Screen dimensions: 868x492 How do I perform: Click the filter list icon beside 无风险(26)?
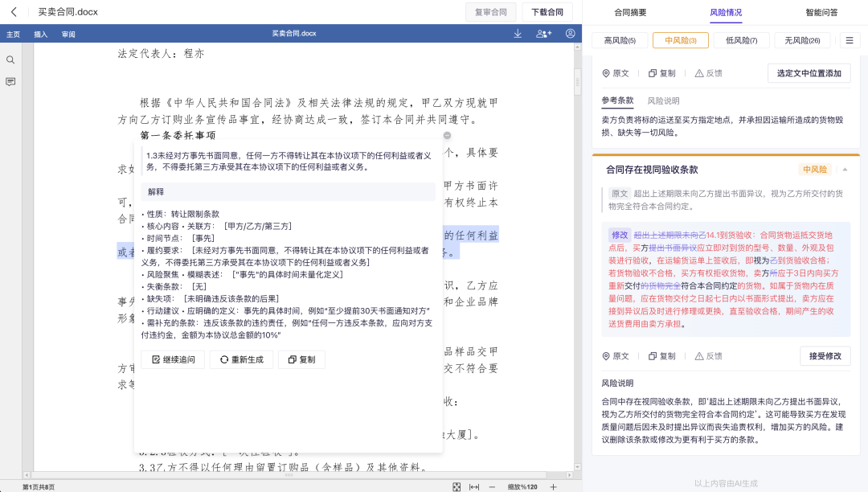pyautogui.click(x=850, y=40)
